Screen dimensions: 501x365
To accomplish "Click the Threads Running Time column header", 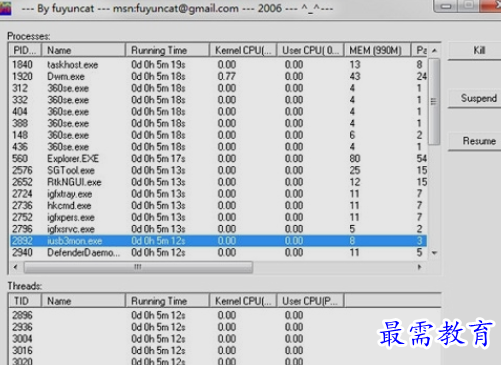I will coord(167,301).
